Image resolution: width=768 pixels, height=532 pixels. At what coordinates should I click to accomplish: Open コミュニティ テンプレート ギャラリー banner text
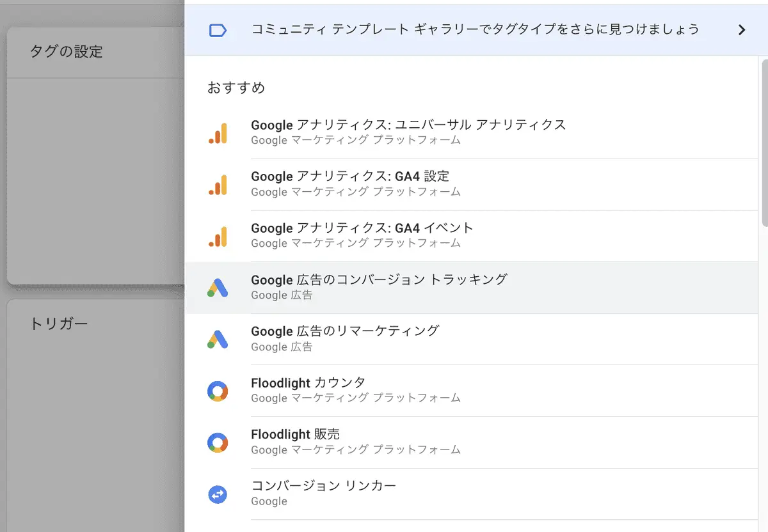[x=475, y=29]
